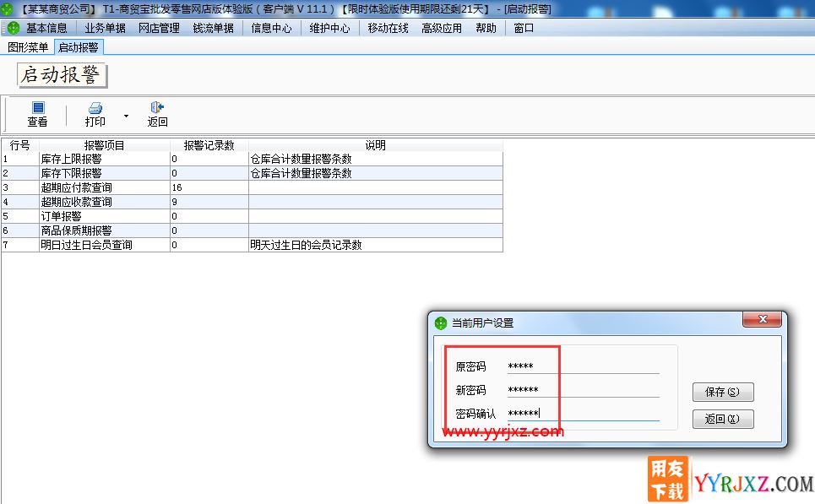Select the 订单报警 row
The image size is (815, 504).
tap(252, 216)
